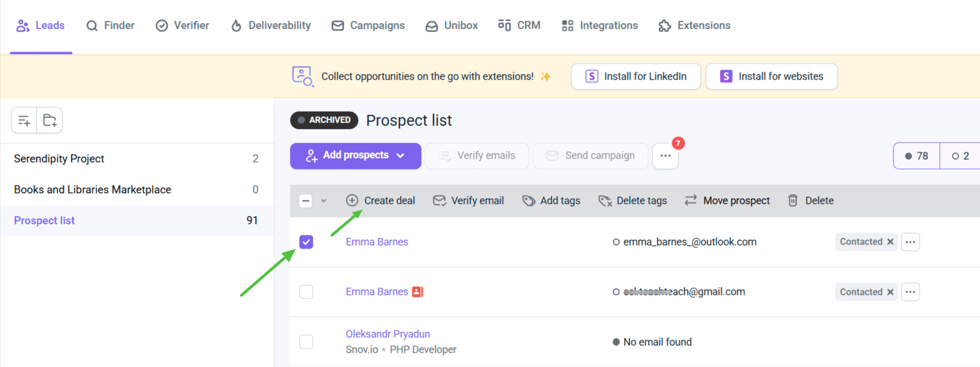This screenshot has width=980, height=367.
Task: Click the create new folder icon
Action: pyautogui.click(x=50, y=120)
